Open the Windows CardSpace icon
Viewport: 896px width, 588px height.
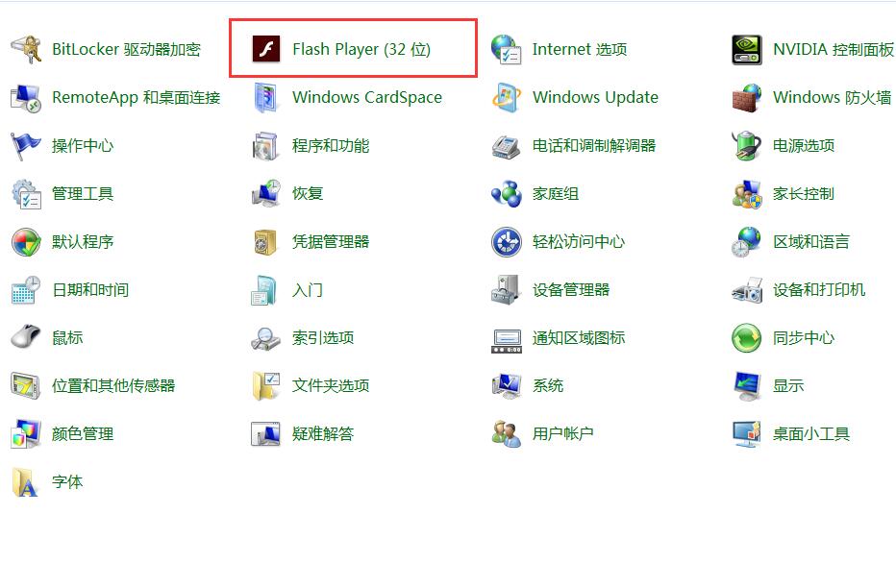point(266,98)
